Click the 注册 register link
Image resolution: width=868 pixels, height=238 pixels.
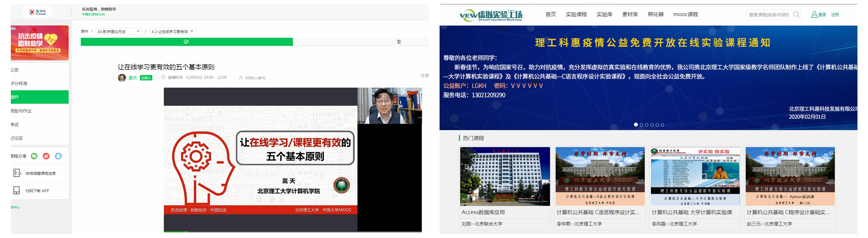point(835,15)
